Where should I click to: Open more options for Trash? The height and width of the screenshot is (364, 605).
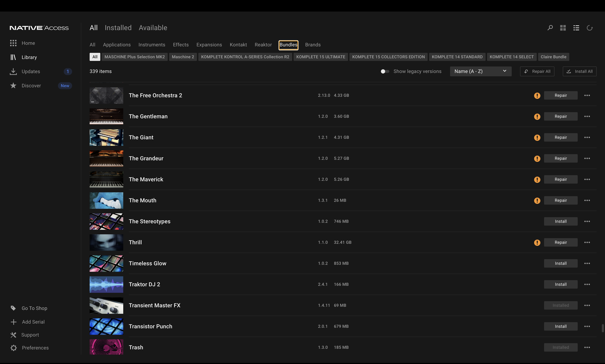(x=587, y=347)
